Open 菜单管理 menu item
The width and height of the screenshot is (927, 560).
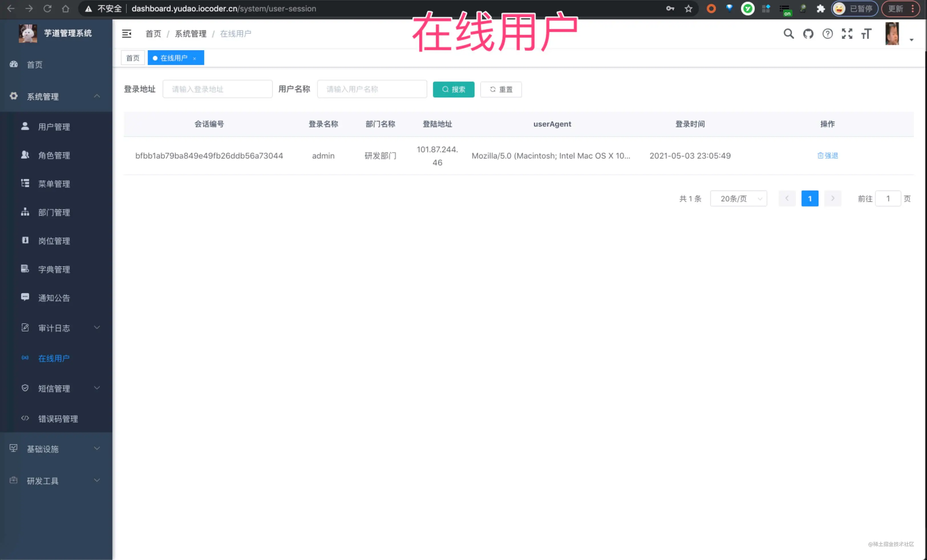coord(56,184)
